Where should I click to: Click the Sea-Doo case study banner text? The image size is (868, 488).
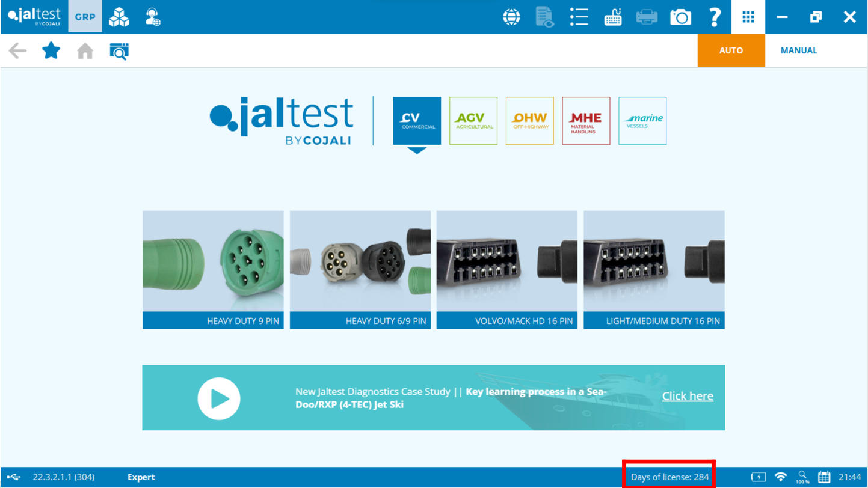tap(451, 398)
